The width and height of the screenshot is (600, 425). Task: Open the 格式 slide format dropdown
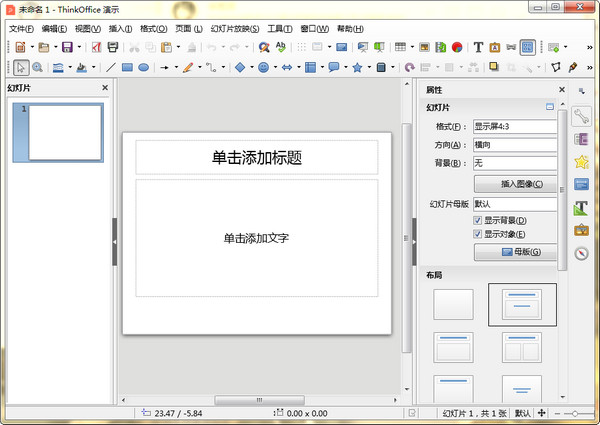(514, 127)
